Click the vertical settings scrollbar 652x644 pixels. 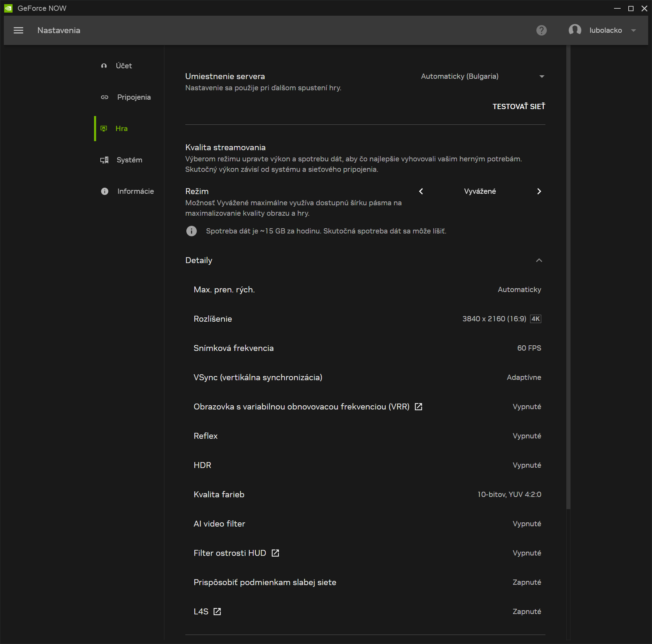(568, 279)
